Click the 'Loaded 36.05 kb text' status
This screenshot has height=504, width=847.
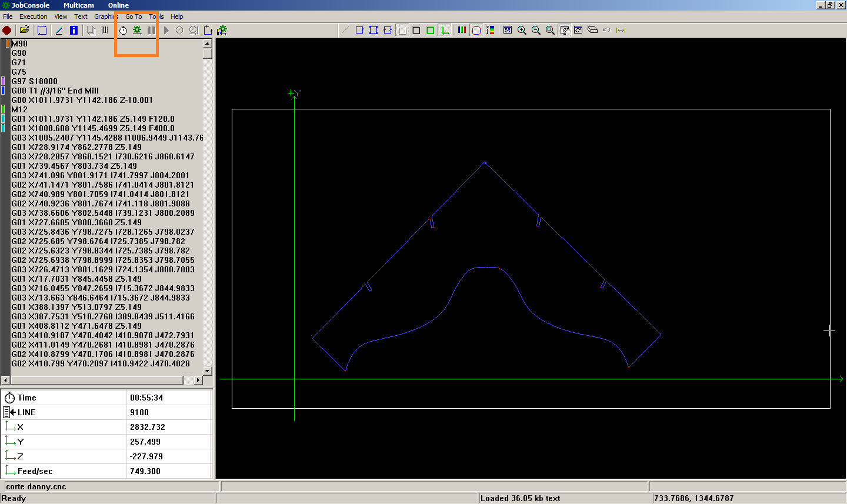pyautogui.click(x=521, y=498)
